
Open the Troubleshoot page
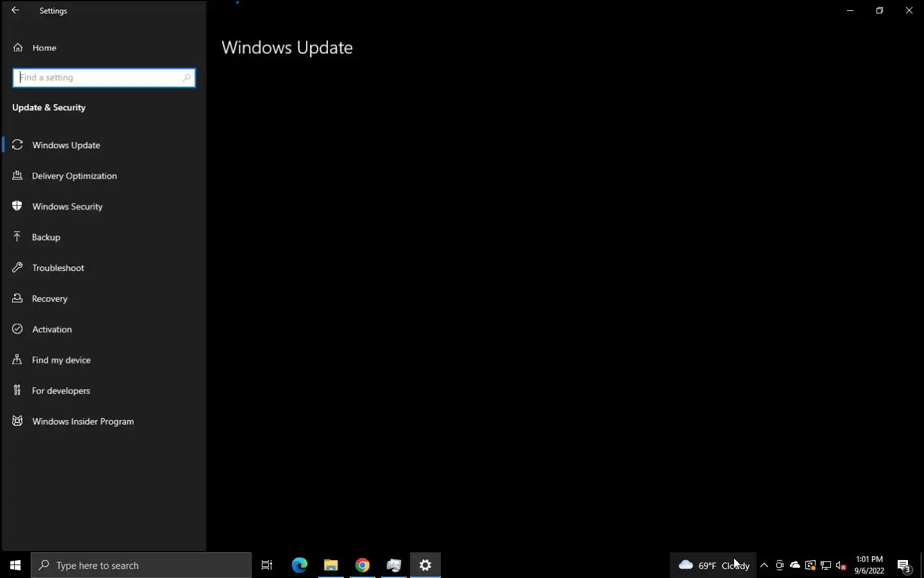[x=104, y=268]
